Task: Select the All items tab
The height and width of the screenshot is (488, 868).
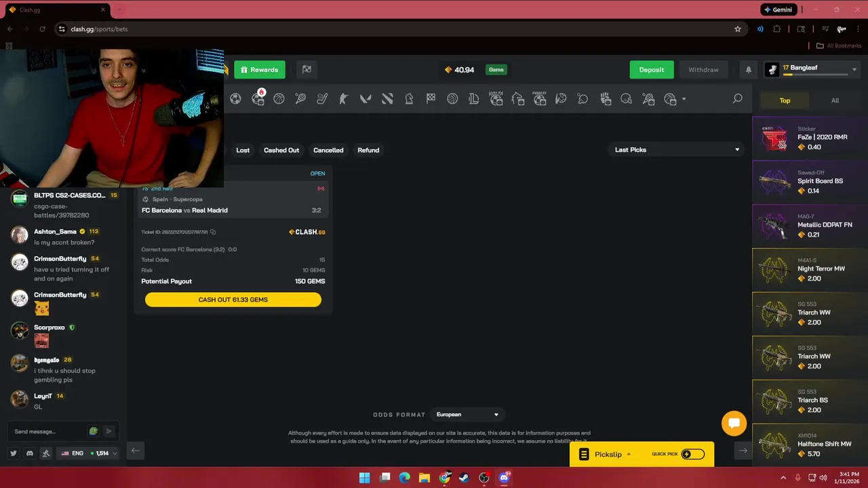Action: click(835, 100)
